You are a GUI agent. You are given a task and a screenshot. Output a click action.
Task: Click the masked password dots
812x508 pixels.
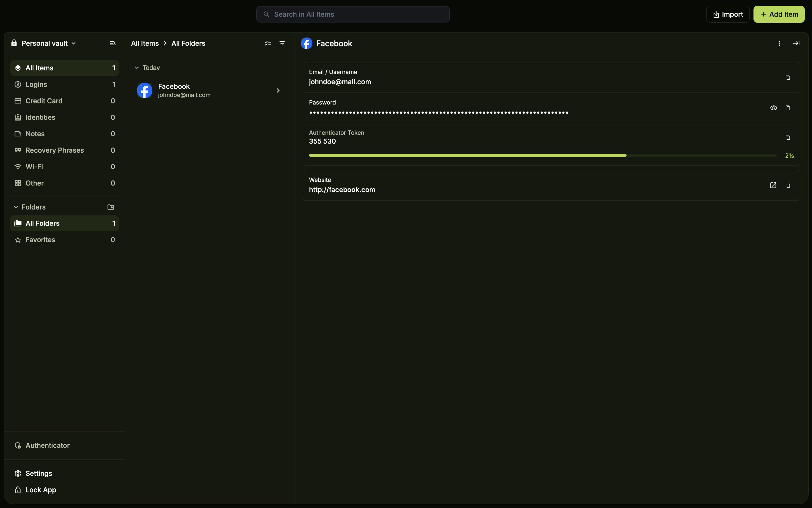[x=439, y=112]
